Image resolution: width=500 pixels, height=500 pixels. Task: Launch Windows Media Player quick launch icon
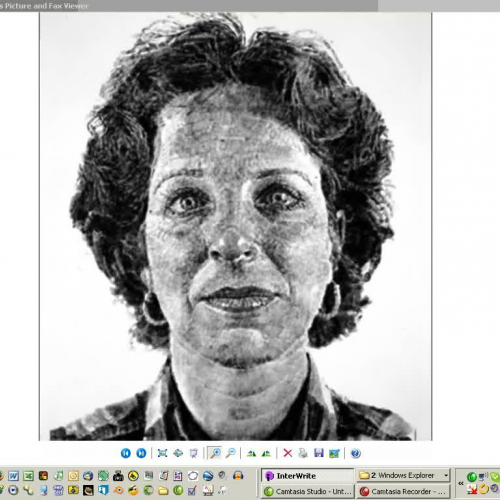(x=13, y=490)
